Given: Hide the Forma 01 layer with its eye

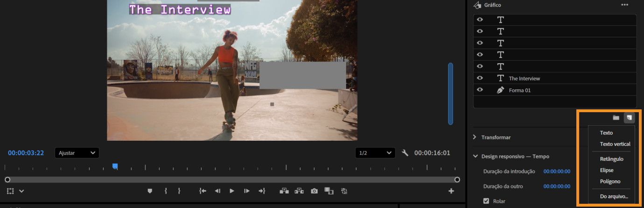Looking at the screenshot, I should pos(480,90).
